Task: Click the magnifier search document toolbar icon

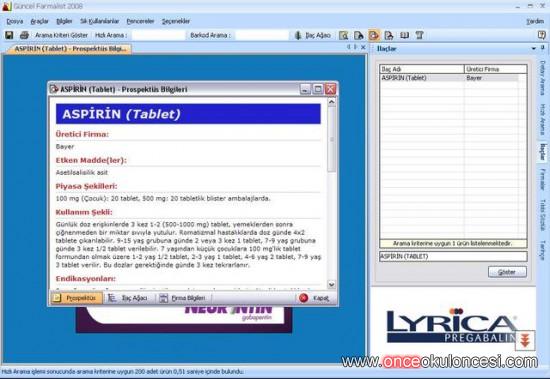Action: (343, 35)
